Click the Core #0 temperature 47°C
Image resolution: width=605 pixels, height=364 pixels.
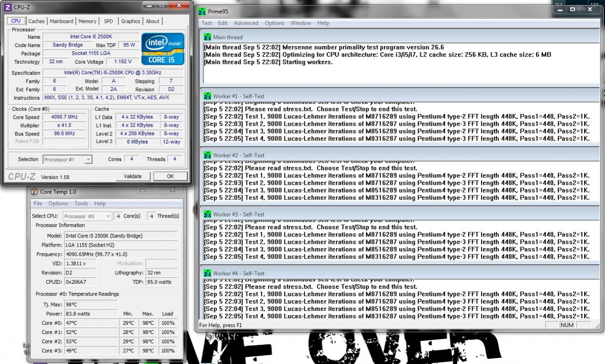click(x=91, y=323)
